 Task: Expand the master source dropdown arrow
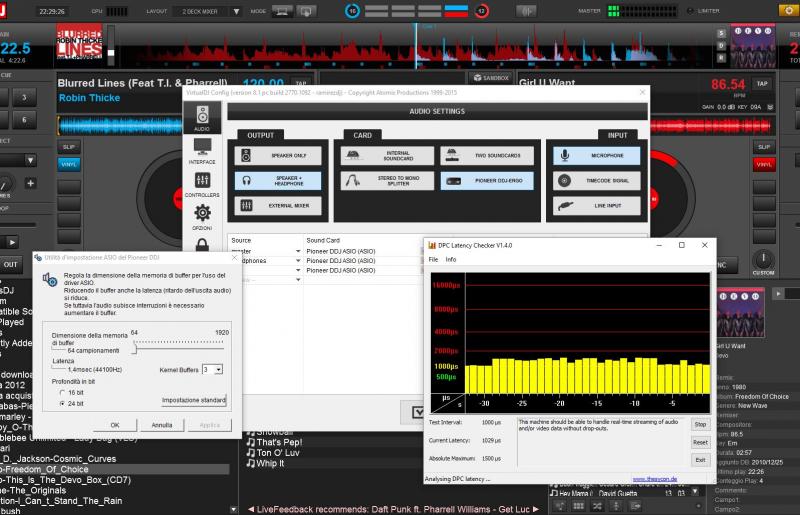coord(297,250)
